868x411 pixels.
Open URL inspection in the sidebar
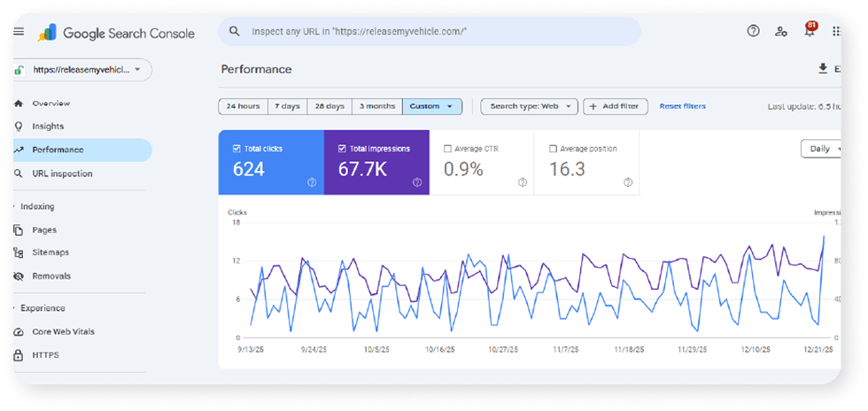pyautogui.click(x=62, y=174)
